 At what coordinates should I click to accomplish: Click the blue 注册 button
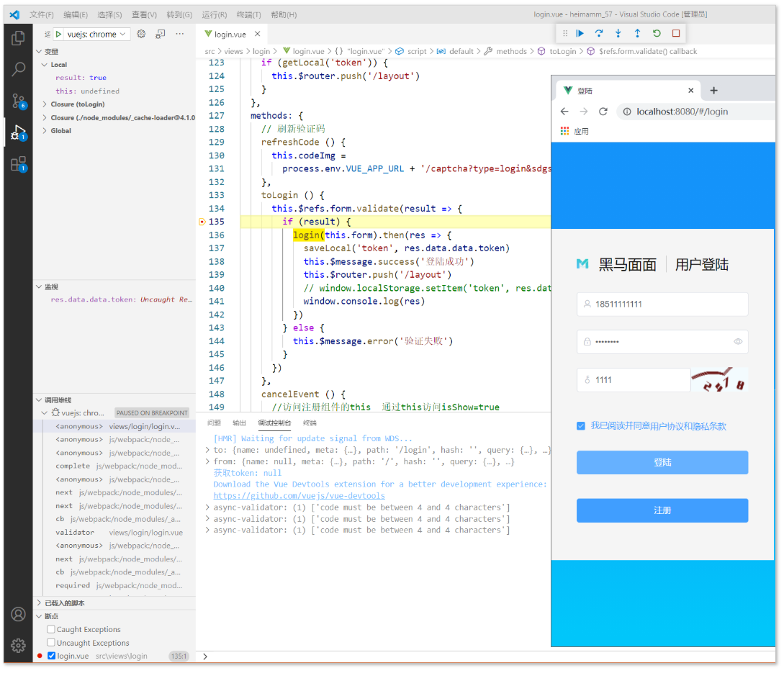point(662,510)
